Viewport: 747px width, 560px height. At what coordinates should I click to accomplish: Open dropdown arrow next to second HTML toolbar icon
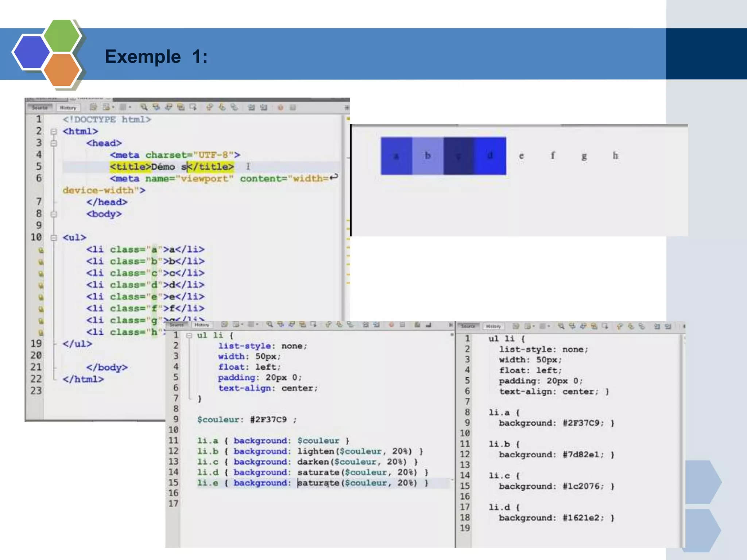pos(113,108)
